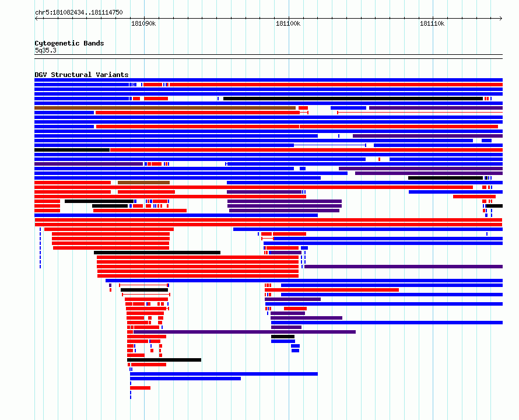Select the lowest black variant bar

(x=164, y=360)
